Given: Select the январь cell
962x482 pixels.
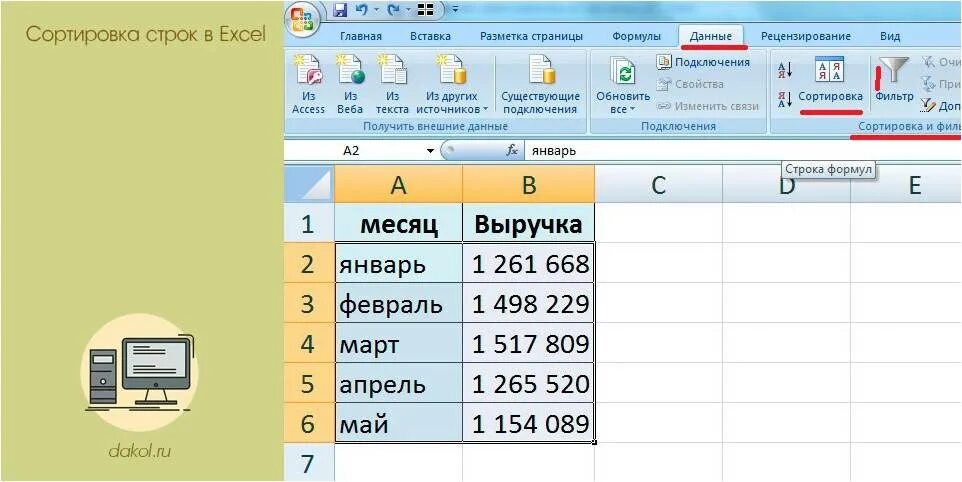Looking at the screenshot, I should click(x=399, y=264).
